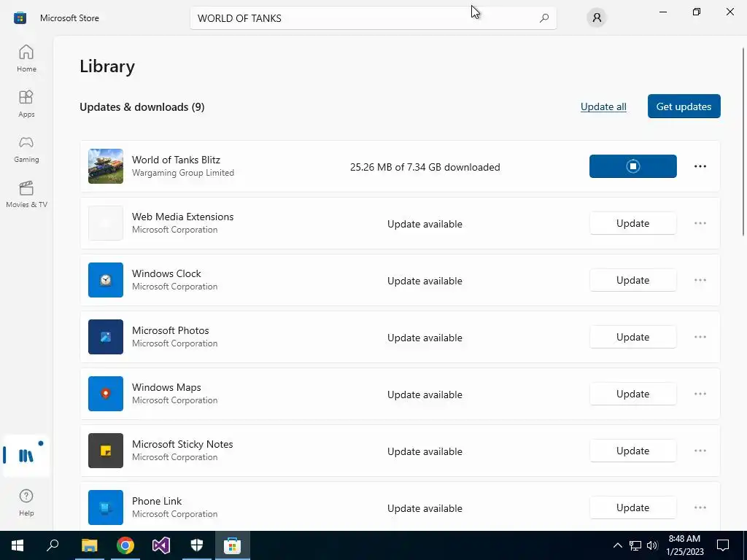Update Windows Clock
The width and height of the screenshot is (747, 560).
coord(632,280)
